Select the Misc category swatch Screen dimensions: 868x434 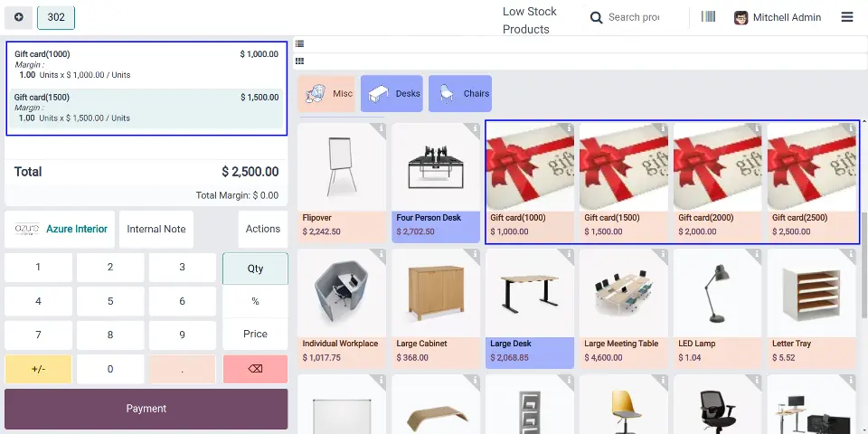326,93
